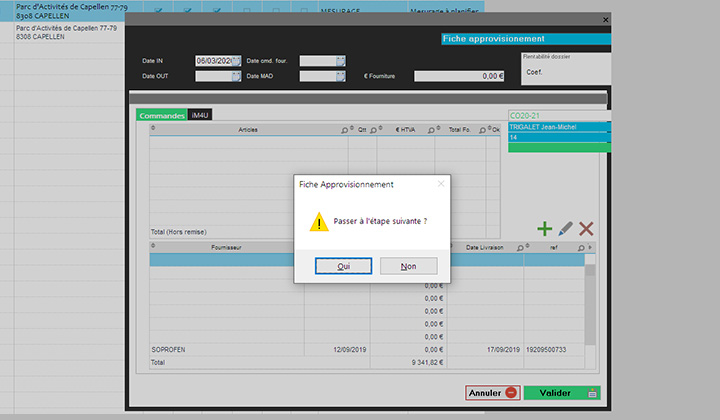
Task: Open the Date OUT calendar picker
Action: tap(237, 76)
